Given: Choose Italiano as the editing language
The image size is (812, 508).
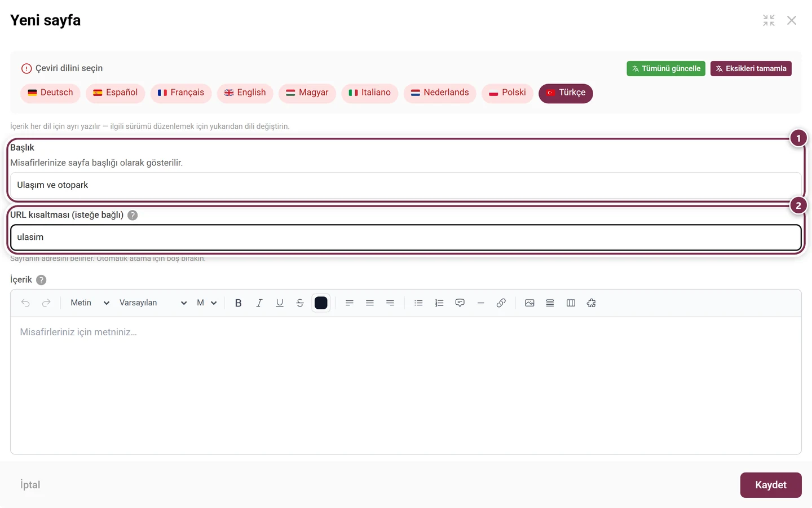Looking at the screenshot, I should pos(370,93).
